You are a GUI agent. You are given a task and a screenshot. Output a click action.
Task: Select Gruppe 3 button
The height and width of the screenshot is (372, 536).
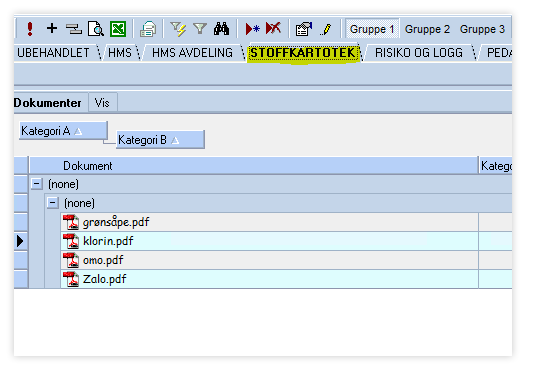coord(482,29)
